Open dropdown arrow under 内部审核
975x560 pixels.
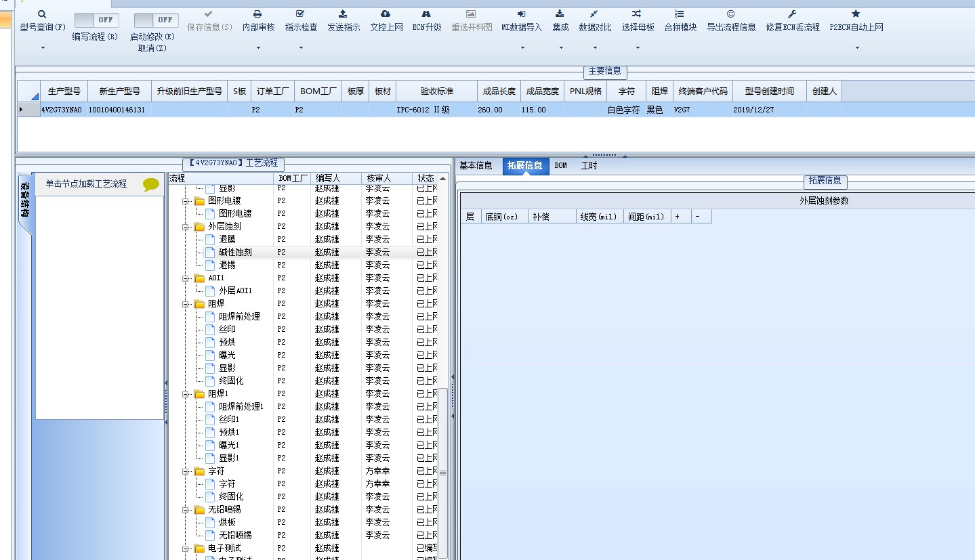(258, 48)
